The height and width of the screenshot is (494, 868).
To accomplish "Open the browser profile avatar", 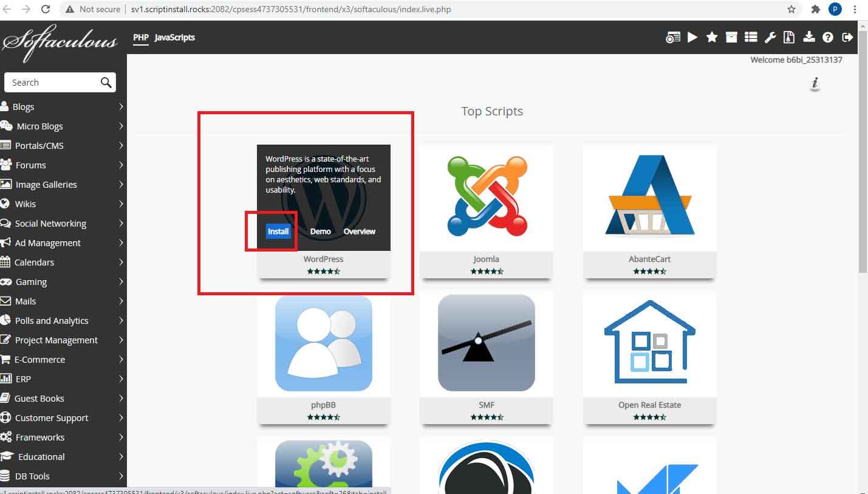I will tap(835, 9).
